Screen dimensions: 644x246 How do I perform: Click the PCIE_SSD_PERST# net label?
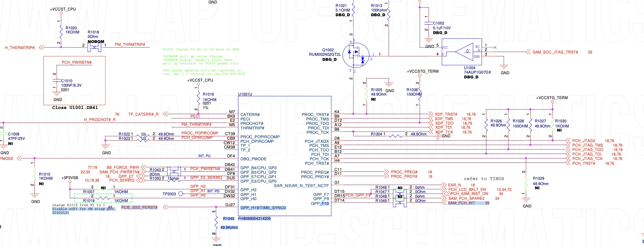(x=139, y=207)
